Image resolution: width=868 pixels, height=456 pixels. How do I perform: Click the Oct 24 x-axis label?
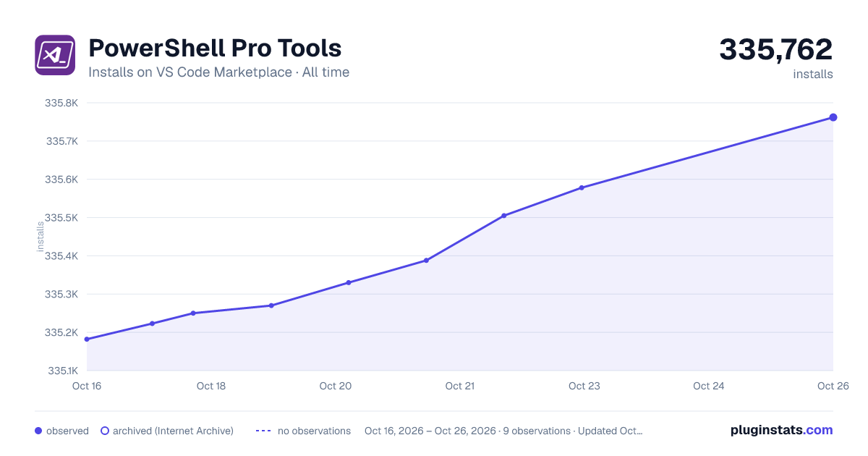point(709,386)
